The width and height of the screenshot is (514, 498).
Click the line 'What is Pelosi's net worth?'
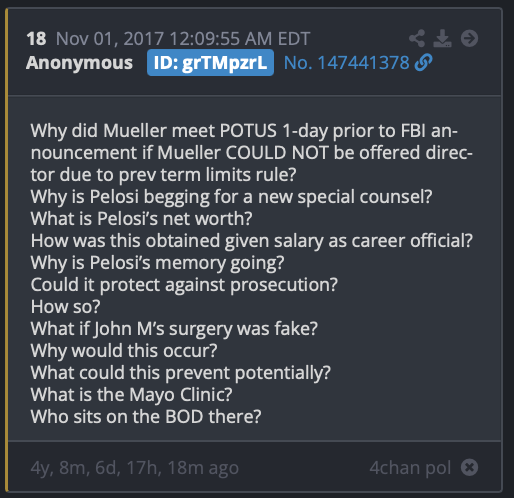[141, 219]
